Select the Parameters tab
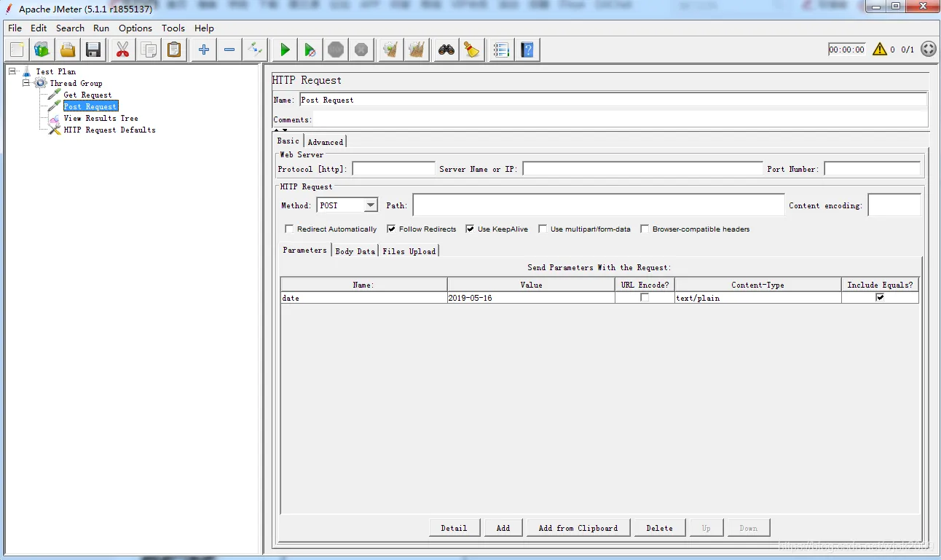This screenshot has height=560, width=941. click(x=304, y=250)
